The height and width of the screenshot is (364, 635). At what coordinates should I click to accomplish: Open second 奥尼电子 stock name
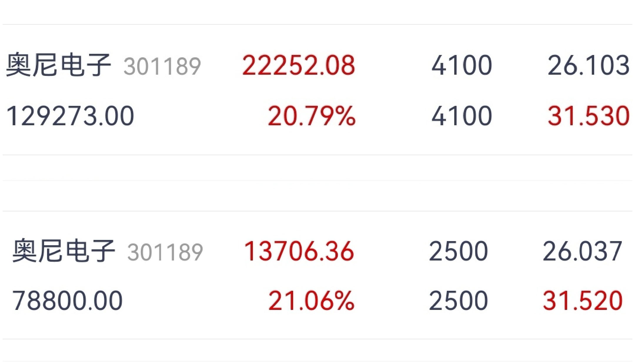coord(63,251)
